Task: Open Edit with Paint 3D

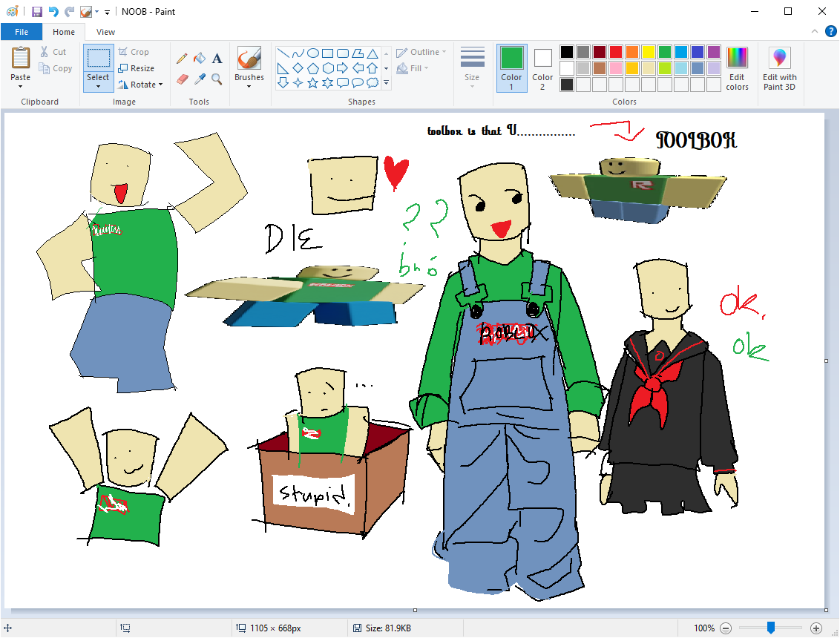Action: (x=779, y=68)
